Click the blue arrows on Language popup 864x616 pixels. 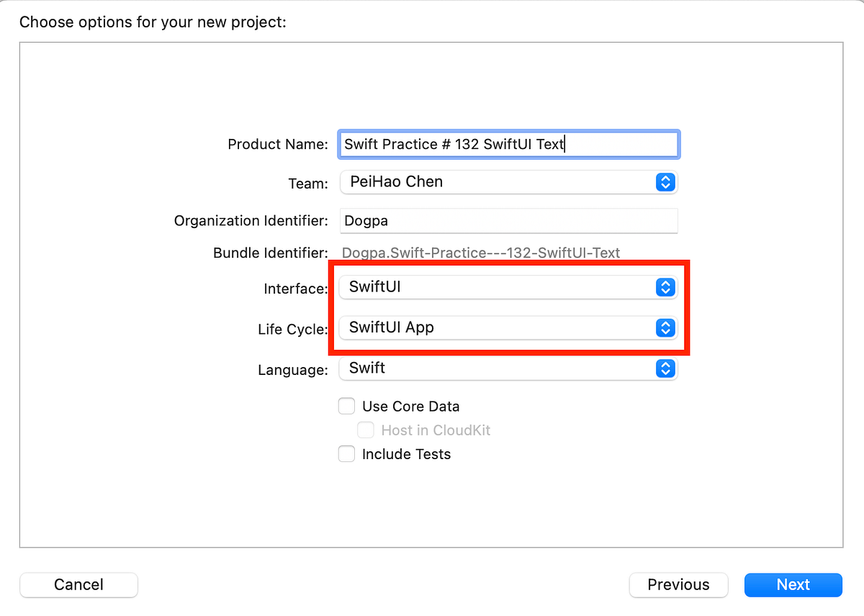click(x=665, y=368)
